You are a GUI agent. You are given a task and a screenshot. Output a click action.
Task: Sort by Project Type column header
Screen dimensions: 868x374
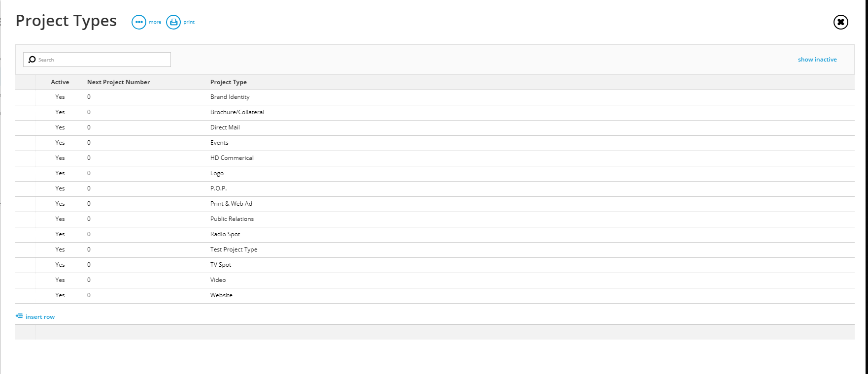click(x=229, y=82)
